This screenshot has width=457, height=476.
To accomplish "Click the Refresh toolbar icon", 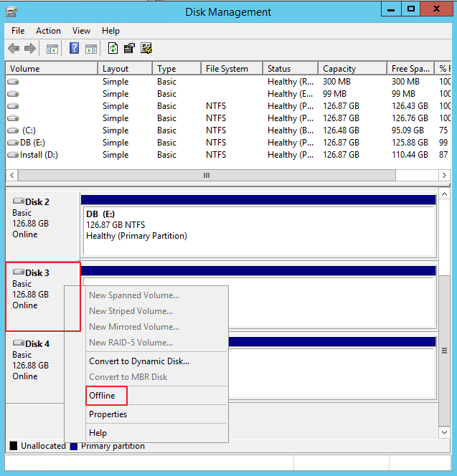I will [113, 48].
